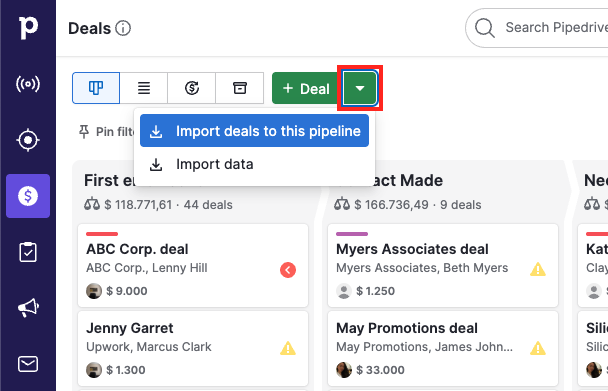Open the Leads radar icon in sidebar

(x=28, y=84)
